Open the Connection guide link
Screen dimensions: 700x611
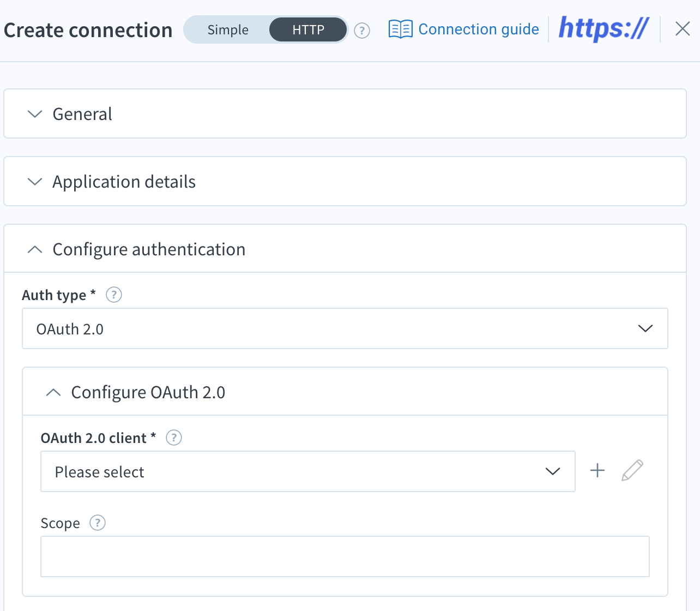(x=464, y=29)
